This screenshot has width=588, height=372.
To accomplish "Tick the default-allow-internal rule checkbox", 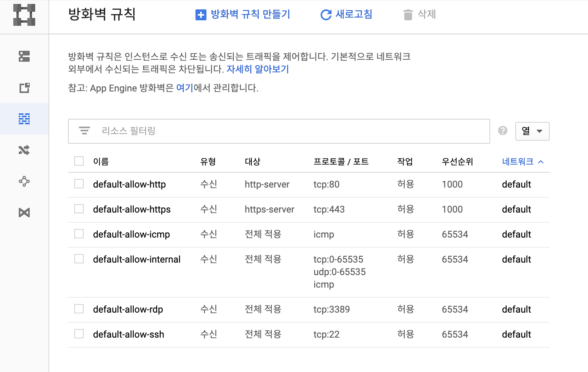I will tap(79, 259).
